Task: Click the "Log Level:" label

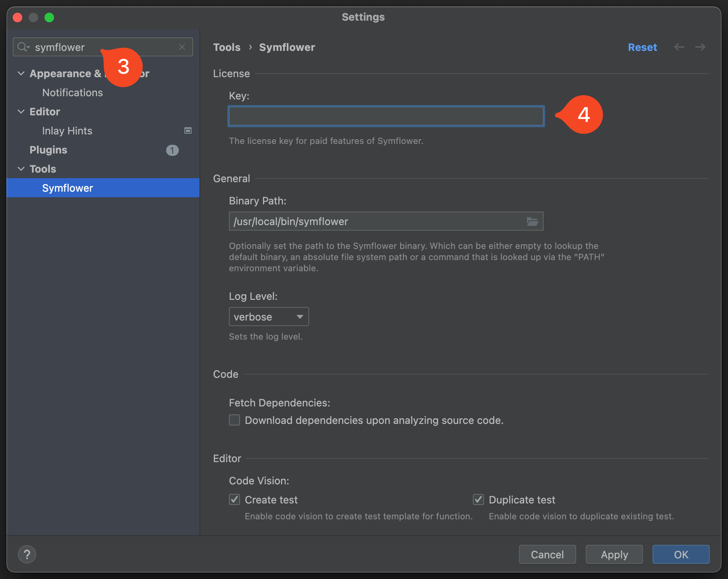Action: click(x=253, y=296)
